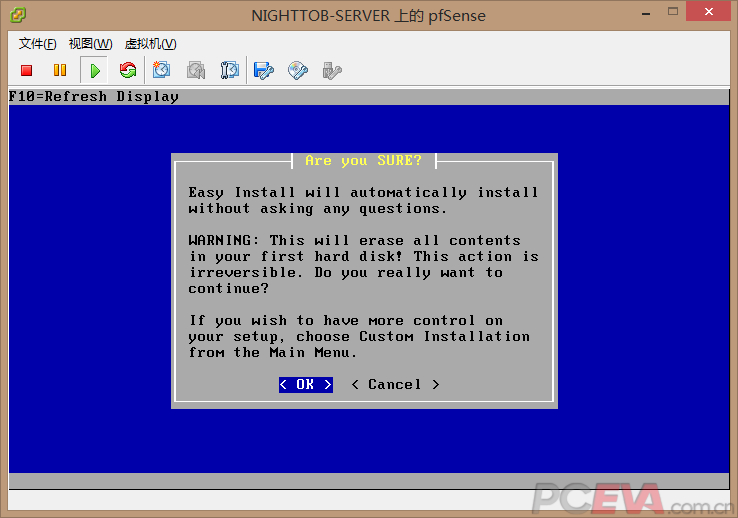
Task: Click the green Power On play icon
Action: (94, 70)
